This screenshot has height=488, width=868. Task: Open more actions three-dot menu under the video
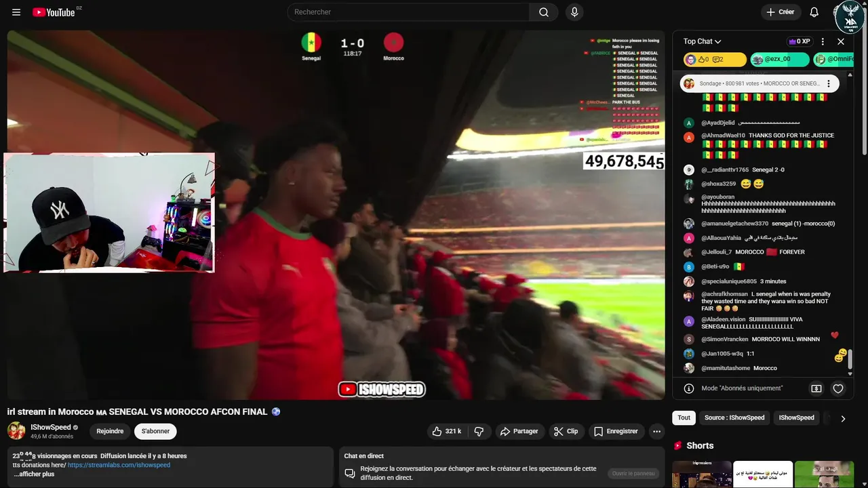pyautogui.click(x=656, y=431)
